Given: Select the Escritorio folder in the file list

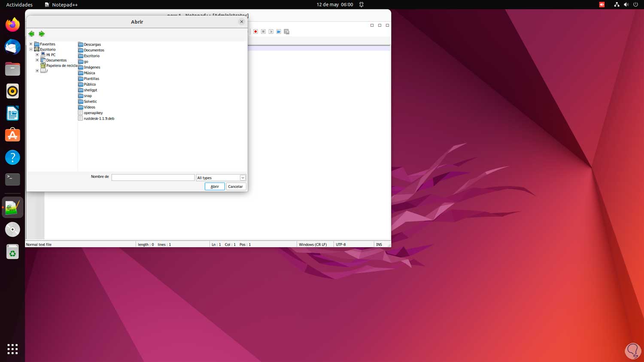Looking at the screenshot, I should pos(91,56).
